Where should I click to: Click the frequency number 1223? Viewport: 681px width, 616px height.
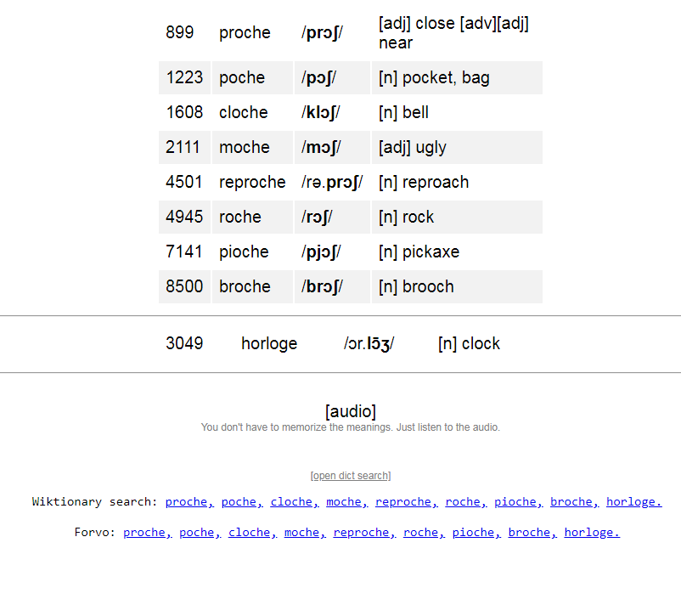click(x=184, y=78)
